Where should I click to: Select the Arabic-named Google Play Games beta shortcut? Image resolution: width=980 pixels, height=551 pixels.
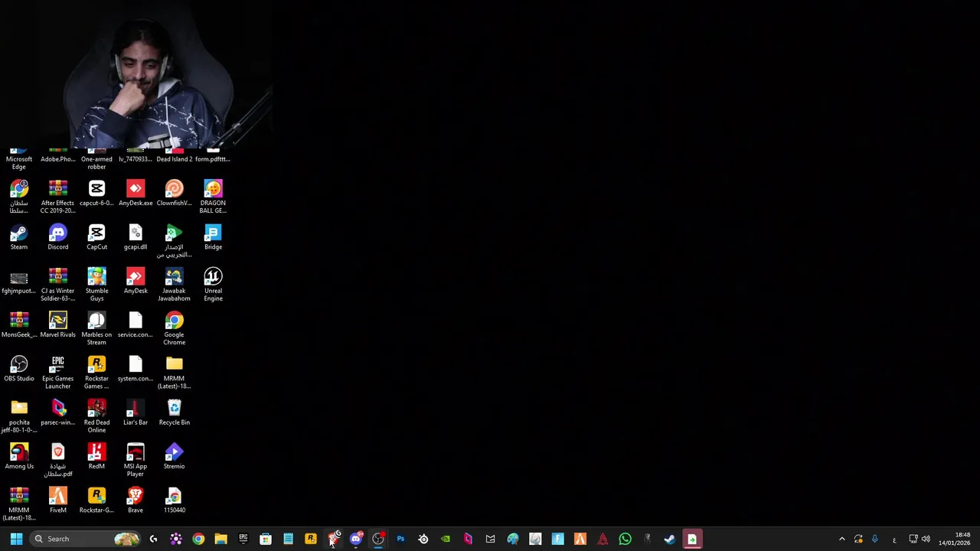pos(174,240)
